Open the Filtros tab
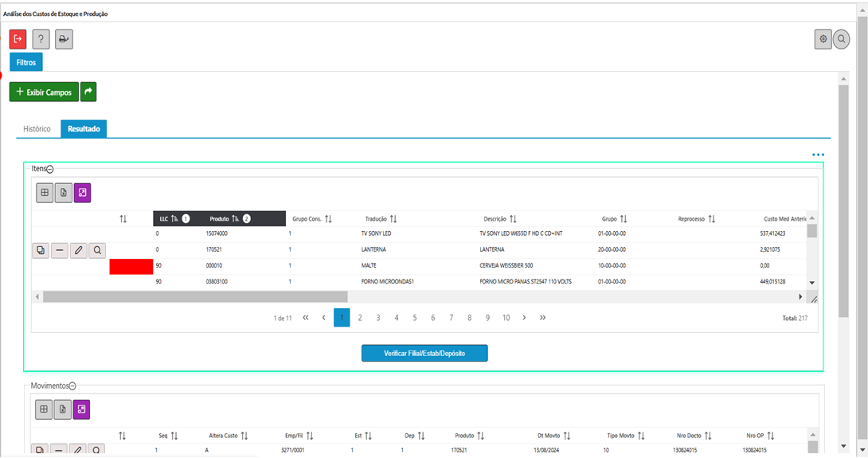Viewport: 868px width, 458px height. (26, 62)
